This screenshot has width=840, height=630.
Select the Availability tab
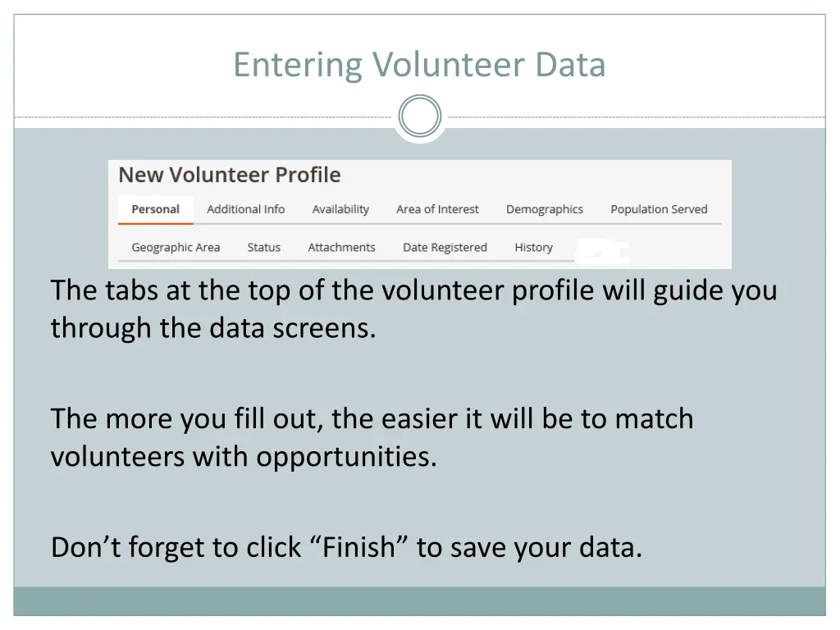(340, 209)
